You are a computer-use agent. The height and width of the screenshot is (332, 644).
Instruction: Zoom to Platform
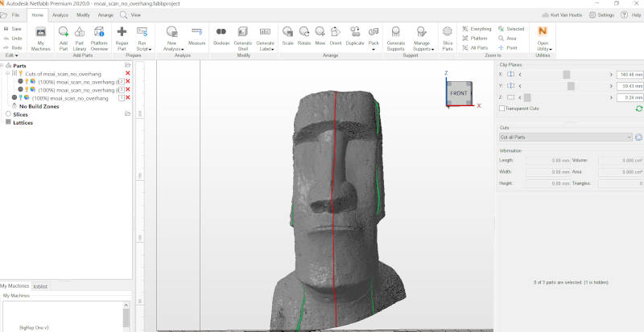pos(475,38)
